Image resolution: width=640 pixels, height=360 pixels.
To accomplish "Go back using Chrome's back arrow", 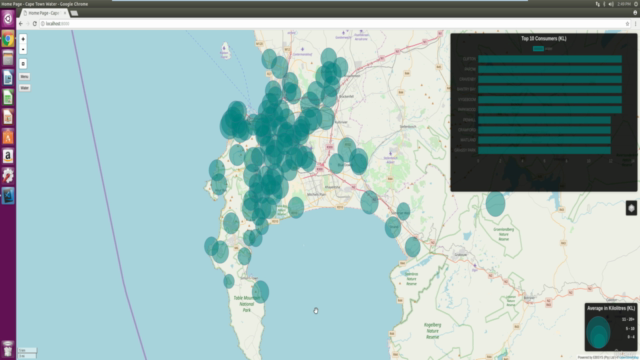I will pyautogui.click(x=21, y=24).
